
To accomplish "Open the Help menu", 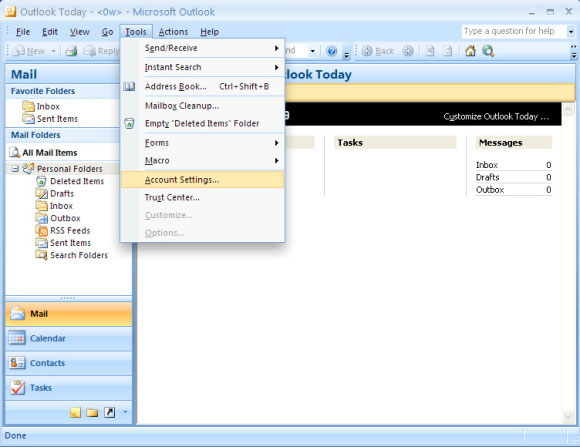I will point(209,32).
